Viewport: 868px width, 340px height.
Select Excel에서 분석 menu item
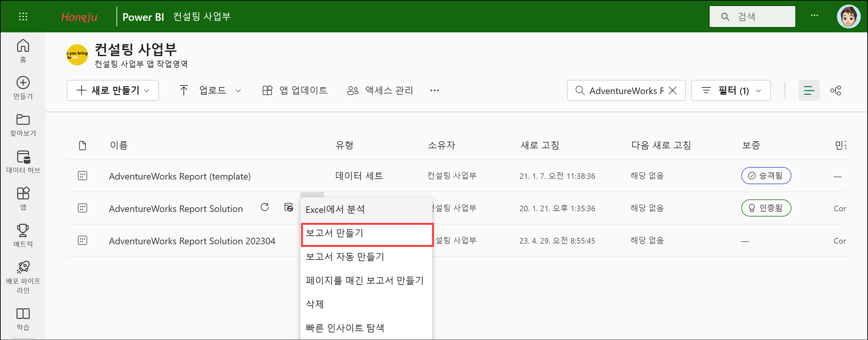point(366,209)
